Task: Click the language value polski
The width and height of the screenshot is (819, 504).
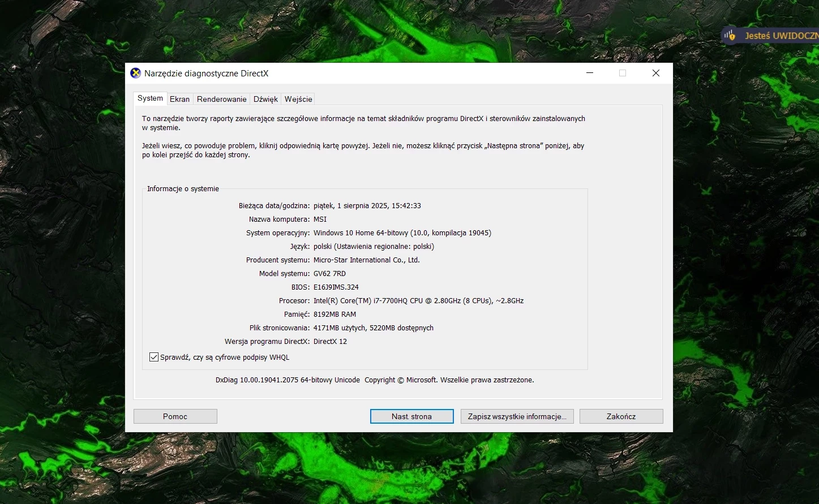Action: (x=374, y=247)
